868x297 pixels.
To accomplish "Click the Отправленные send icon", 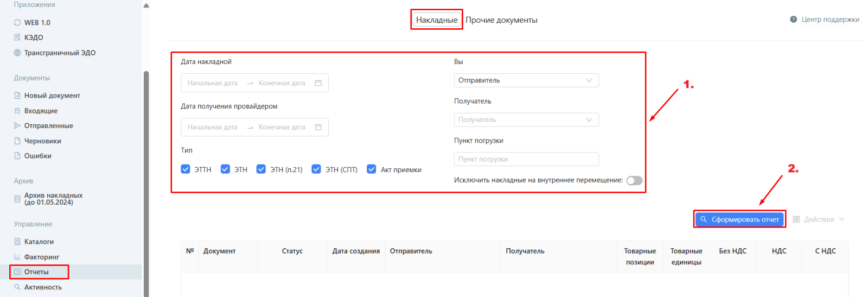I will coord(17,125).
